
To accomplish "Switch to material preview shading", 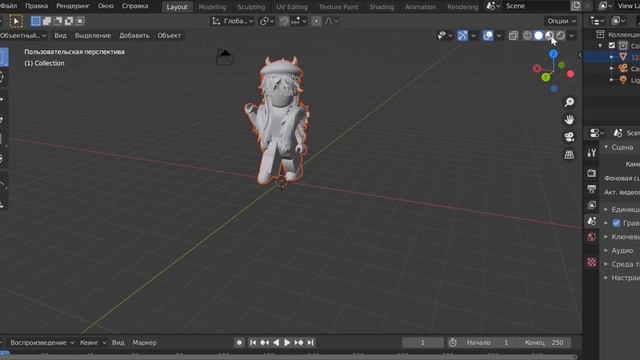I will [x=549, y=36].
